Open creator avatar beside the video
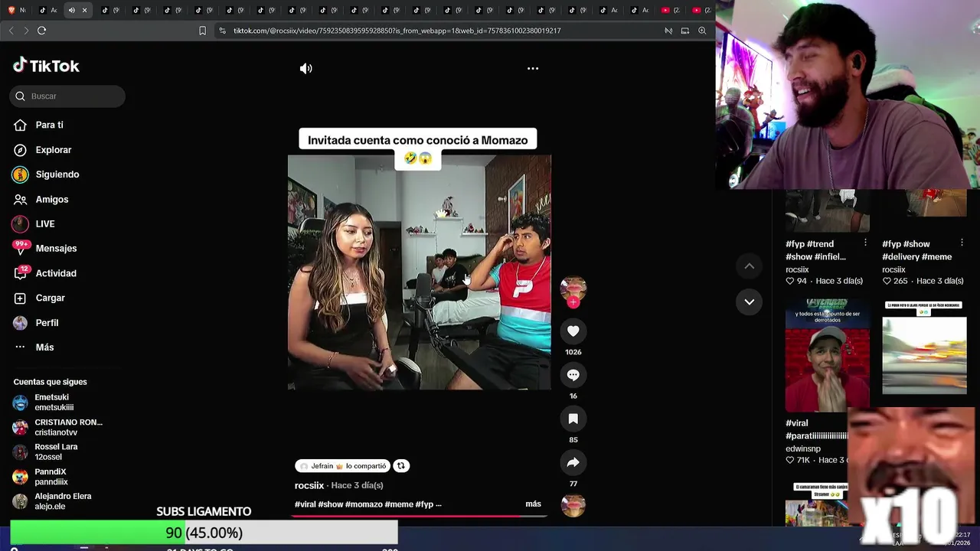This screenshot has height=551, width=980. [x=573, y=288]
